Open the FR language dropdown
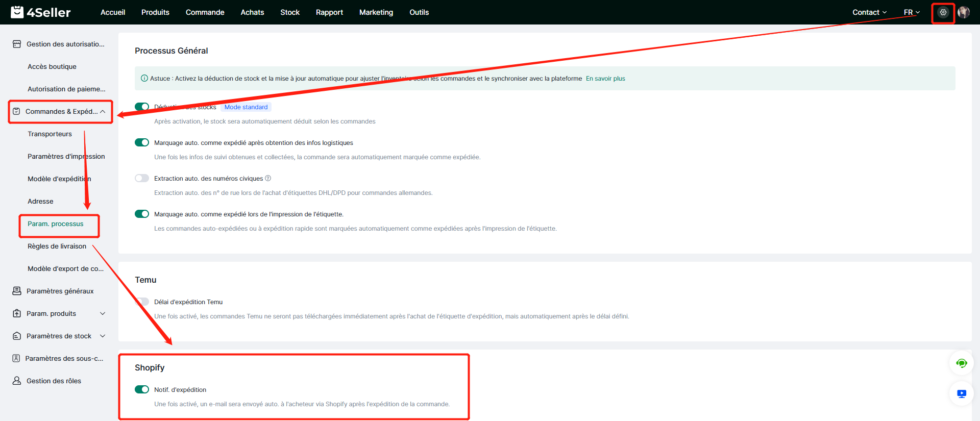The height and width of the screenshot is (421, 980). [912, 12]
